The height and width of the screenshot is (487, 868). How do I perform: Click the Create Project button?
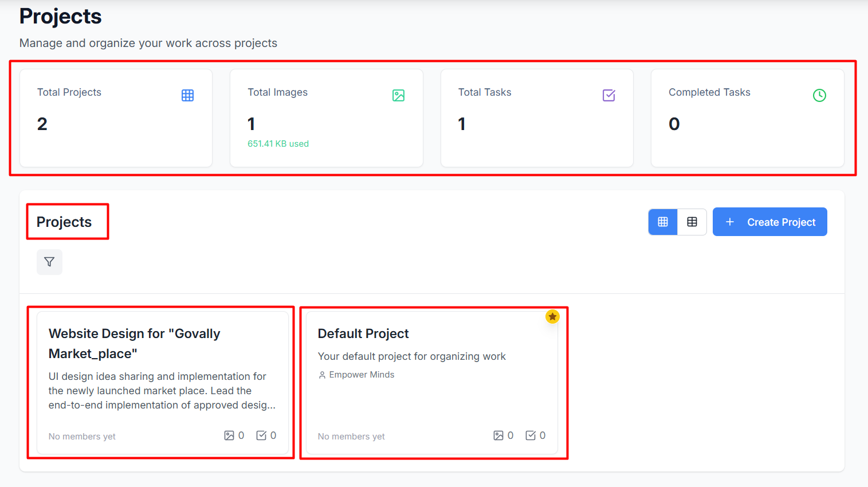pos(769,222)
